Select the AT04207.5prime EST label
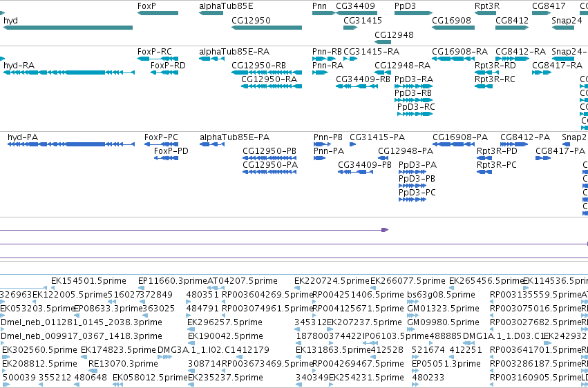Viewport: 588px width, 388px height. click(243, 280)
